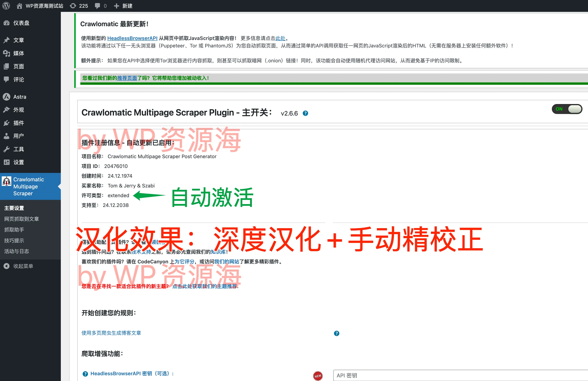Click help icon beside 使用多页爬虫生成博客文章
This screenshot has width=588, height=381.
coord(336,333)
